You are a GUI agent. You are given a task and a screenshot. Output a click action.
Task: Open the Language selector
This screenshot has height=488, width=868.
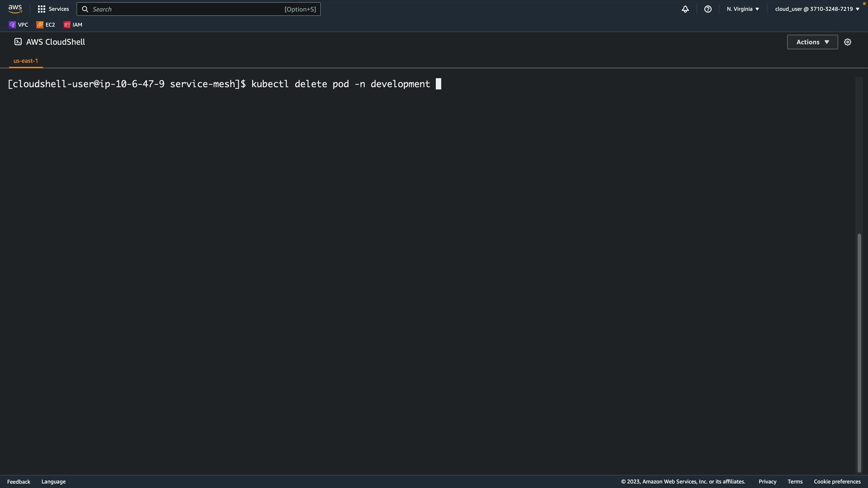(x=53, y=482)
